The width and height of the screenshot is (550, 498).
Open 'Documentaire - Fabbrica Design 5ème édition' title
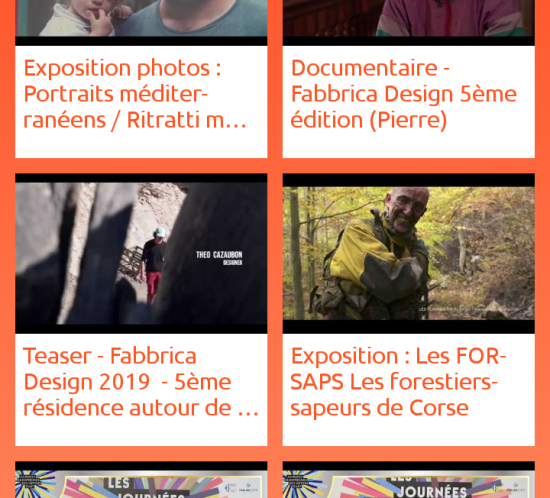pyautogui.click(x=404, y=94)
